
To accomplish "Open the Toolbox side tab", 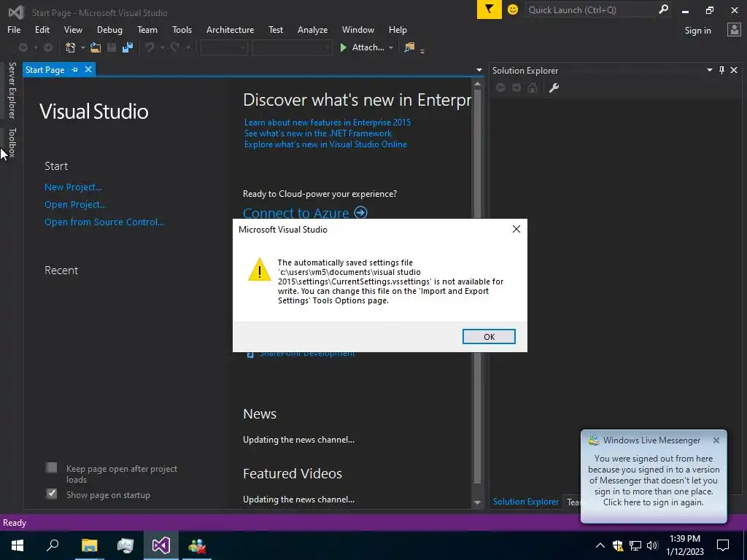I will click(x=12, y=142).
